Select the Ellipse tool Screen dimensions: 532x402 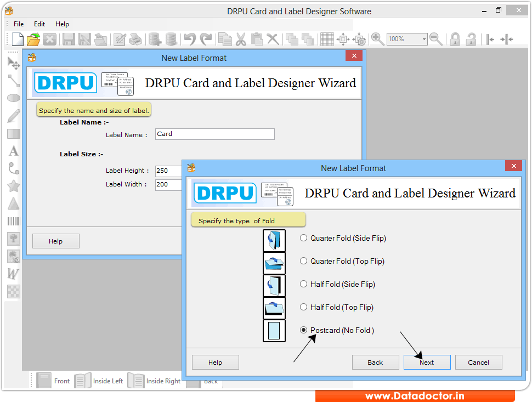click(x=13, y=97)
